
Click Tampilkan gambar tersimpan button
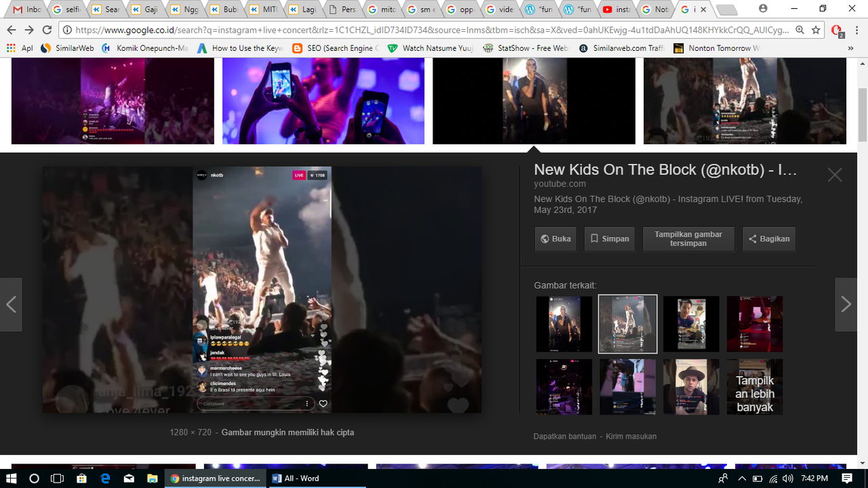688,239
